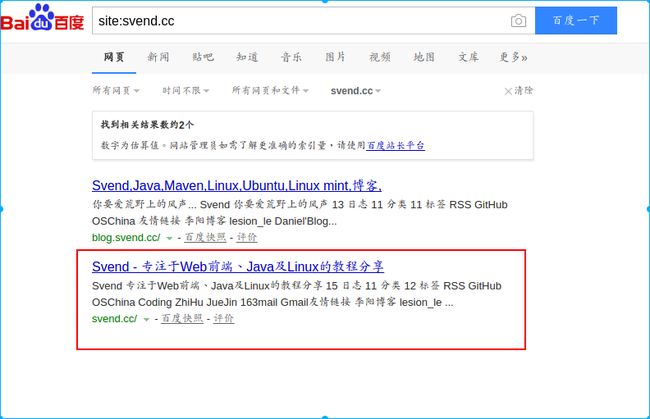This screenshot has width=650, height=419.
Task: Click the camera image-search icon
Action: pos(518,21)
